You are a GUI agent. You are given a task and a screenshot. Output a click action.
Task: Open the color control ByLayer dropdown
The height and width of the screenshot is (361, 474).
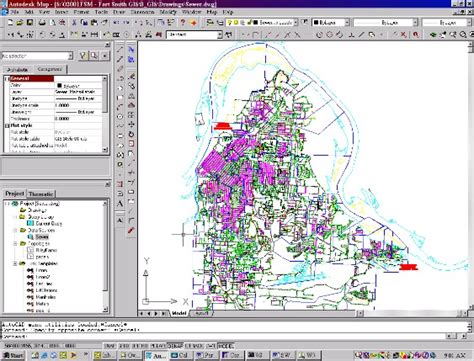[x=347, y=22]
